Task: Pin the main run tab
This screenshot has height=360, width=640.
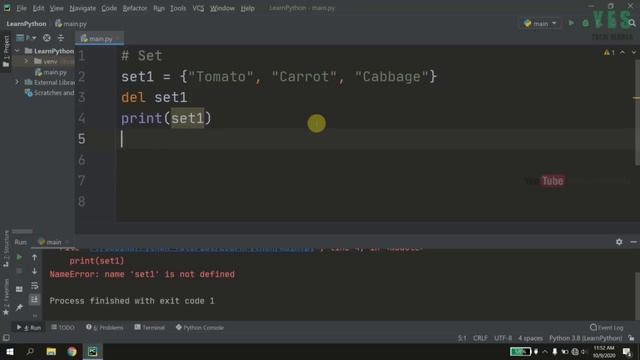Action: (x=19, y=307)
